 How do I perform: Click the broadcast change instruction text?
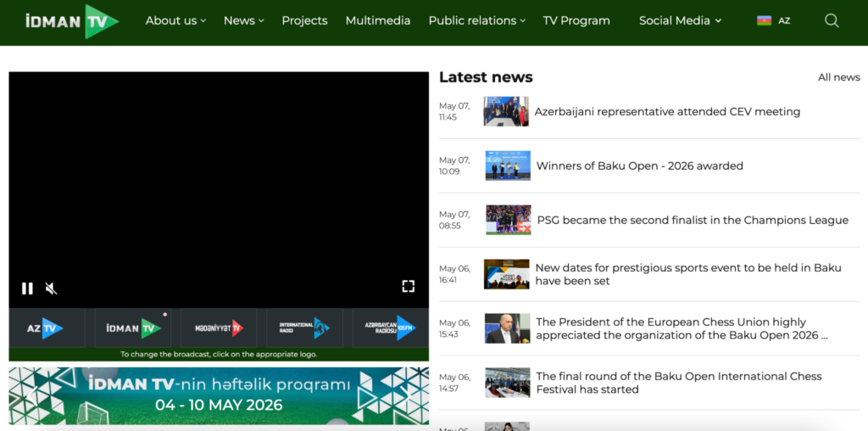pos(219,354)
